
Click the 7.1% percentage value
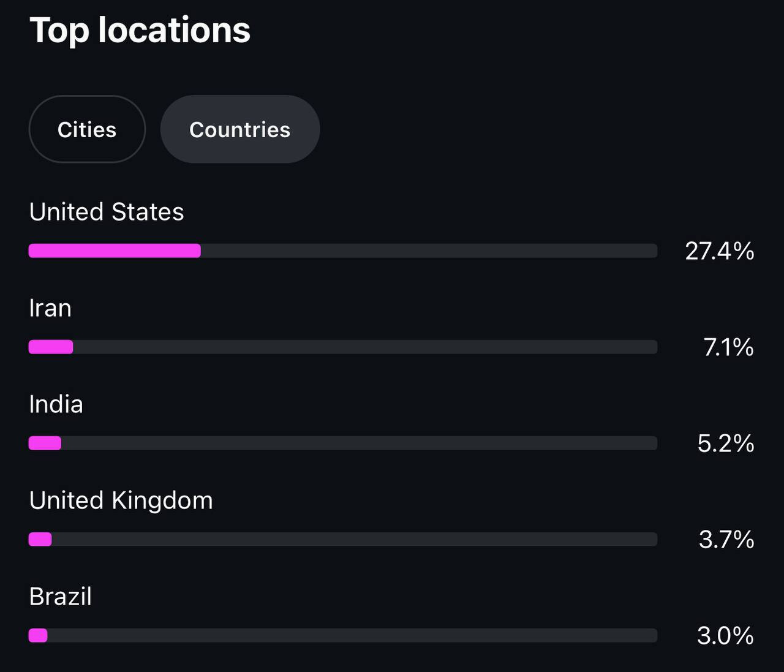728,347
